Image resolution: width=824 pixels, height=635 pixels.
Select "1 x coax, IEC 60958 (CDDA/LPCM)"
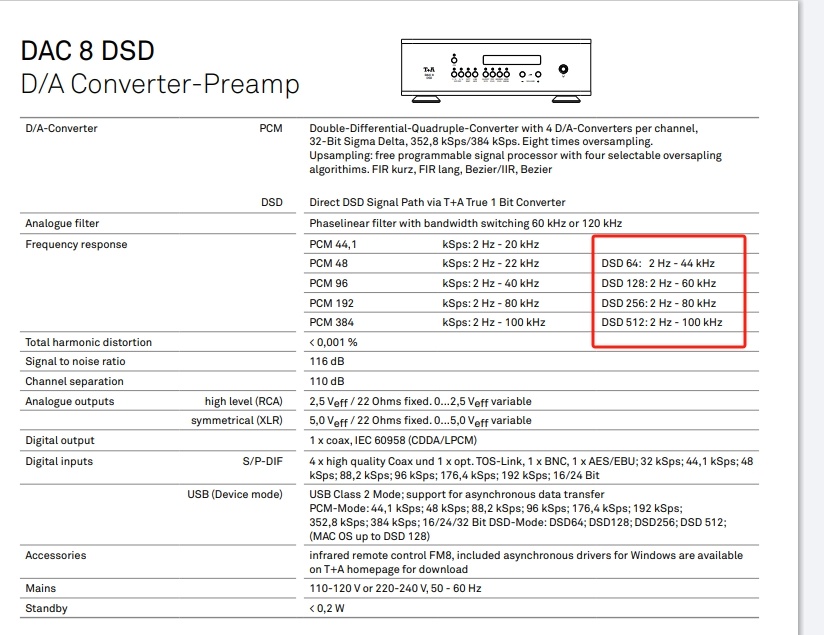[x=393, y=441]
